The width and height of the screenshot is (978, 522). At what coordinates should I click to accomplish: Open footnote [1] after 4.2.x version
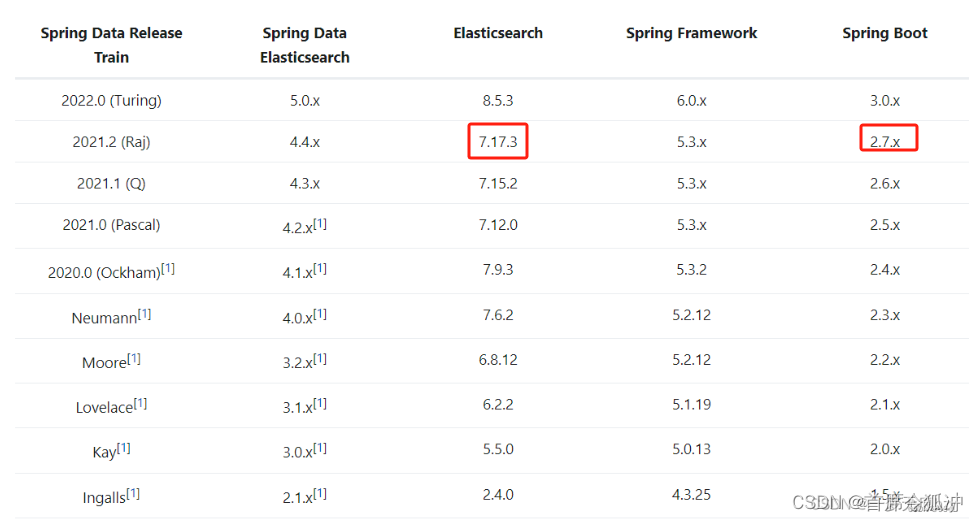click(320, 223)
